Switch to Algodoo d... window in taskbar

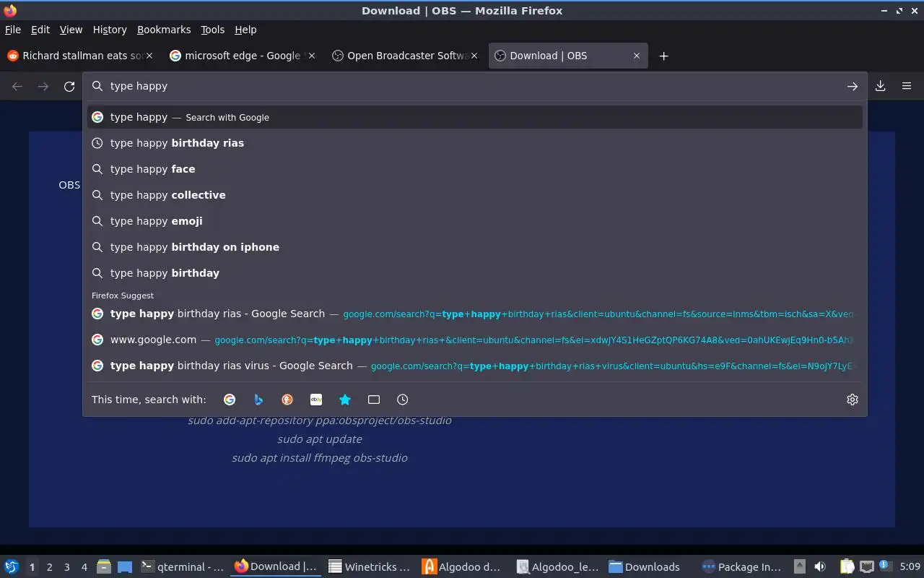[463, 567]
